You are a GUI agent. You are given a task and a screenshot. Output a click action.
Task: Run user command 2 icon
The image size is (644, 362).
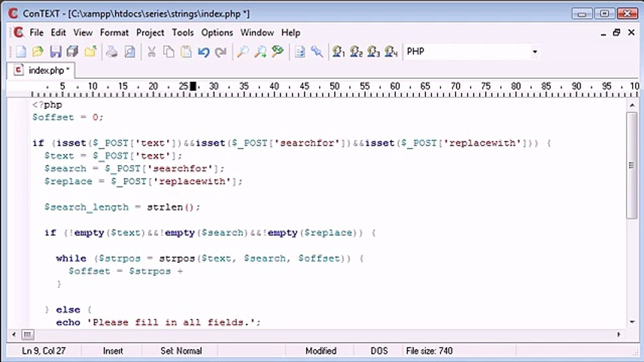coord(356,51)
